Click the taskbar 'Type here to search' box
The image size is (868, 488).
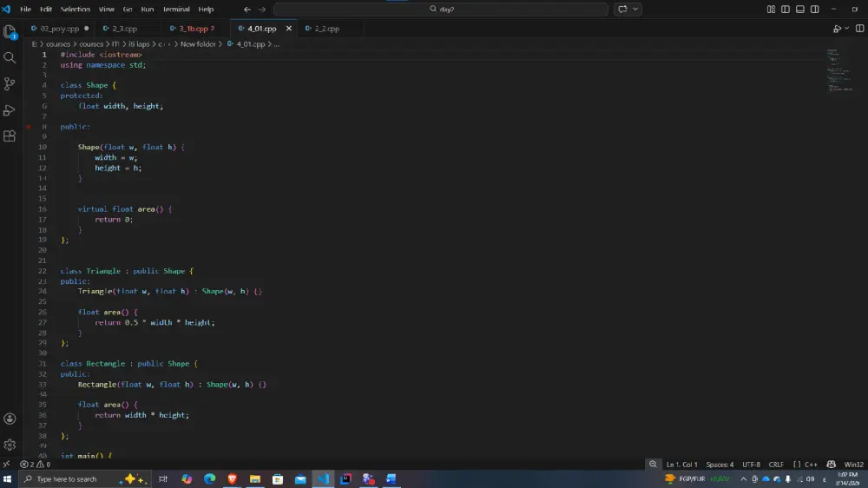pos(85,479)
